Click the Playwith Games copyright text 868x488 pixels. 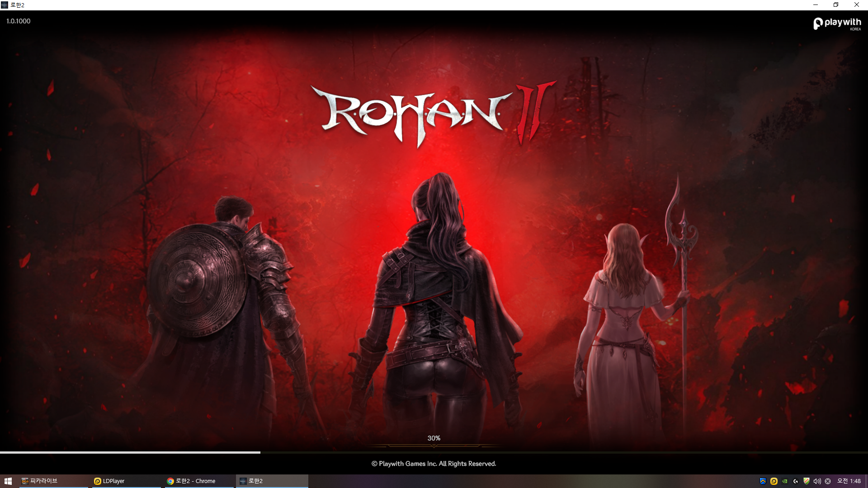(x=434, y=464)
